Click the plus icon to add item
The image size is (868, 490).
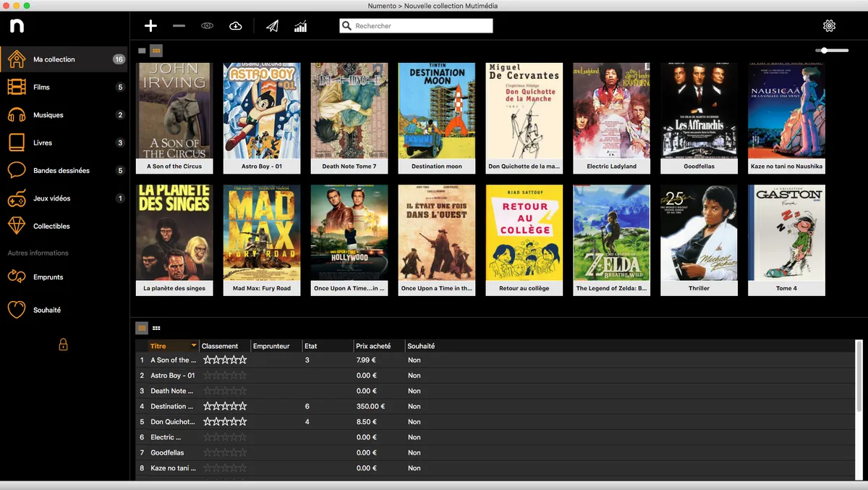(150, 26)
